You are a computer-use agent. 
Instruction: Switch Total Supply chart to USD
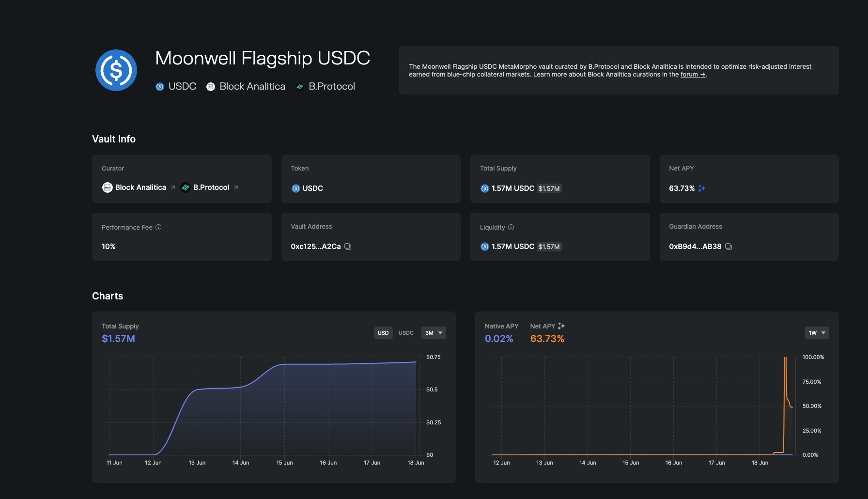click(383, 333)
